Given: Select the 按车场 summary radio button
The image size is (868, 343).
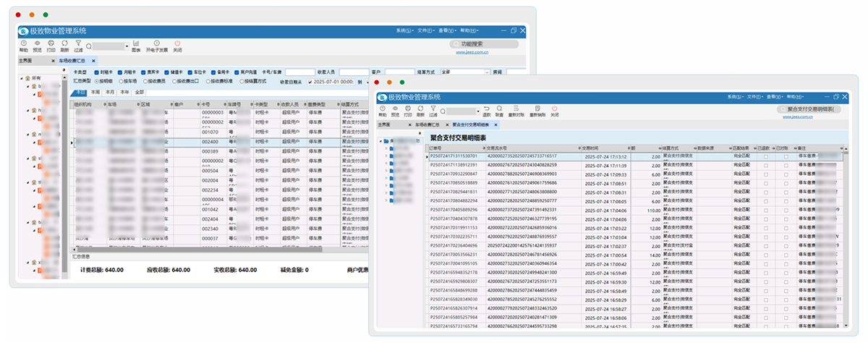Looking at the screenshot, I should click(x=121, y=82).
